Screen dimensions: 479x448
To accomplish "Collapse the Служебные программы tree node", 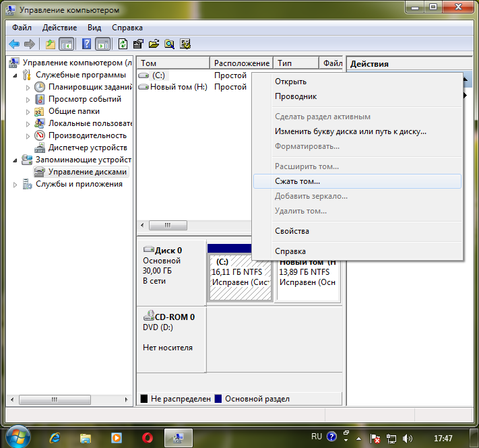I will click(x=15, y=75).
